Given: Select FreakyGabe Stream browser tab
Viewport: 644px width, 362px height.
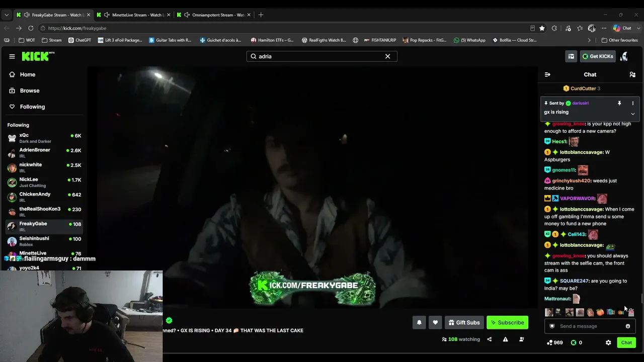Looking at the screenshot, I should tap(53, 15).
